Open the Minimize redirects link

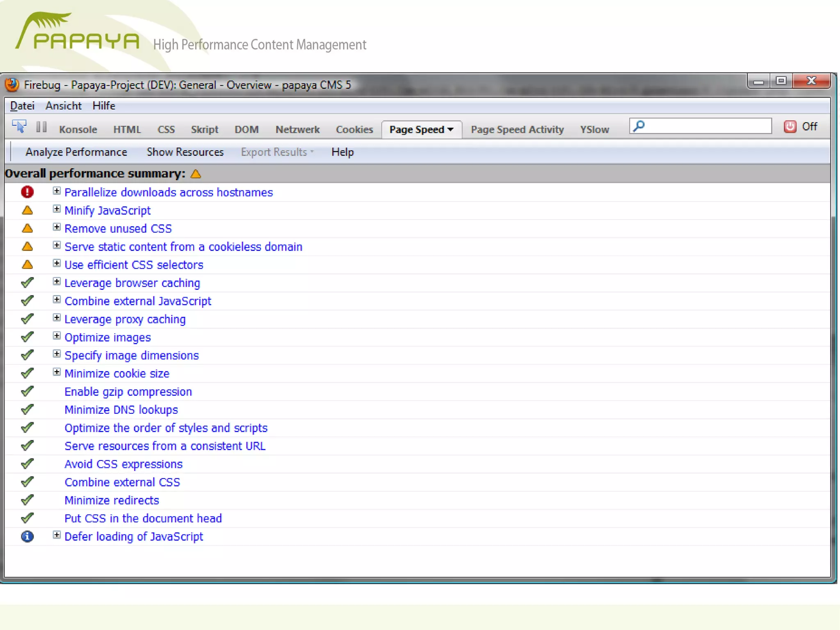(112, 500)
